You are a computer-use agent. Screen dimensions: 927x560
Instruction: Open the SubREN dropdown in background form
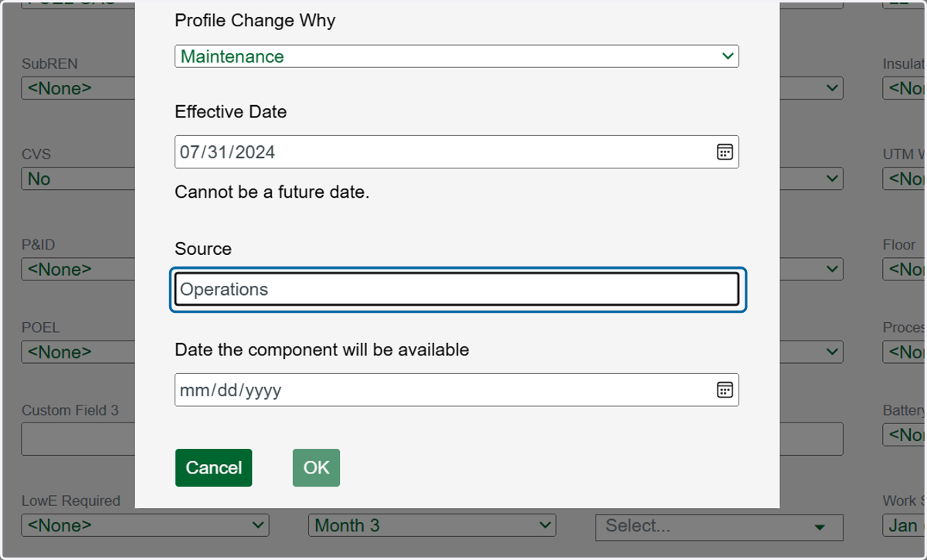coord(79,88)
